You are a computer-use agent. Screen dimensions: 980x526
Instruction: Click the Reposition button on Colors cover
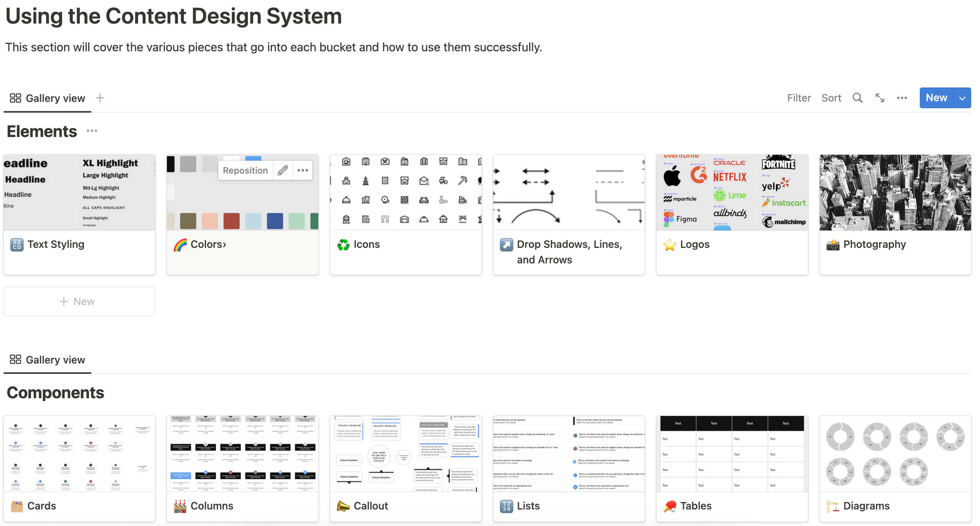(x=245, y=170)
